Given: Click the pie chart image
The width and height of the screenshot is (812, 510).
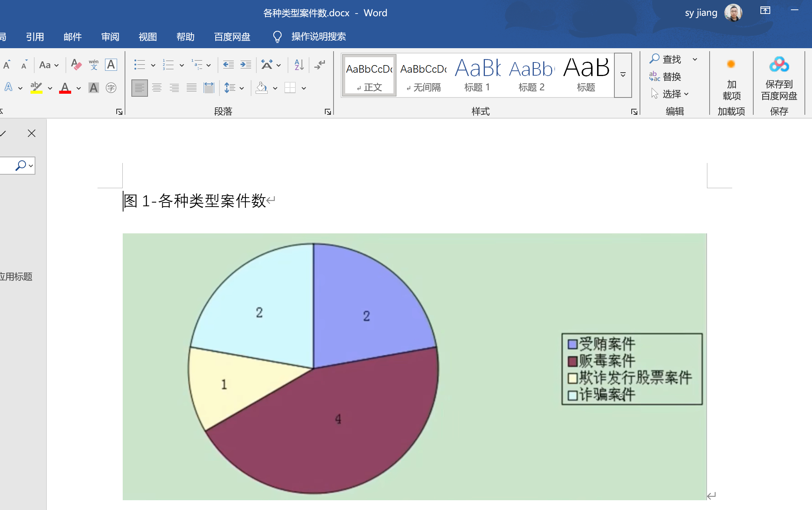Looking at the screenshot, I should click(x=414, y=366).
